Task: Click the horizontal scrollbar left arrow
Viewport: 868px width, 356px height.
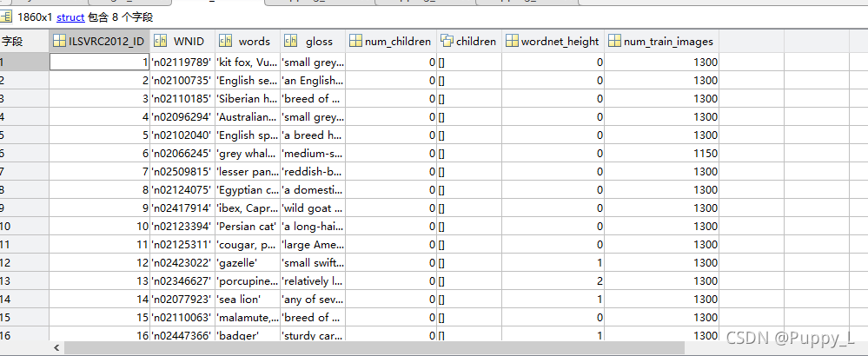Action: click(56, 347)
